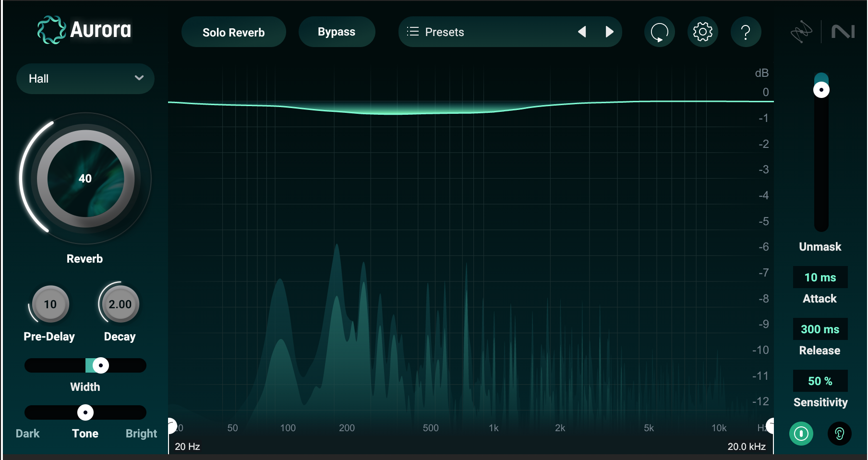Screen dimensions: 868x460
Task: Click the Decay knob showing 2.00
Action: pos(120,304)
